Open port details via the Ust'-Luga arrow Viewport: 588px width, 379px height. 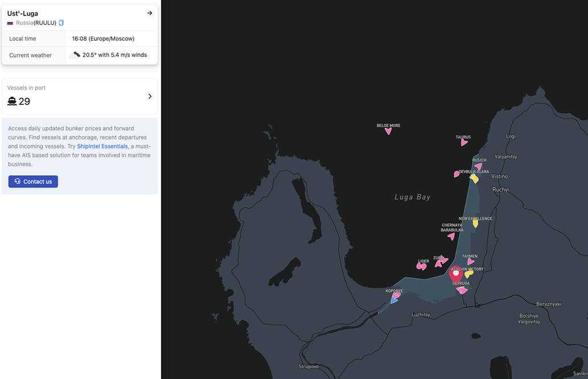[x=150, y=13]
